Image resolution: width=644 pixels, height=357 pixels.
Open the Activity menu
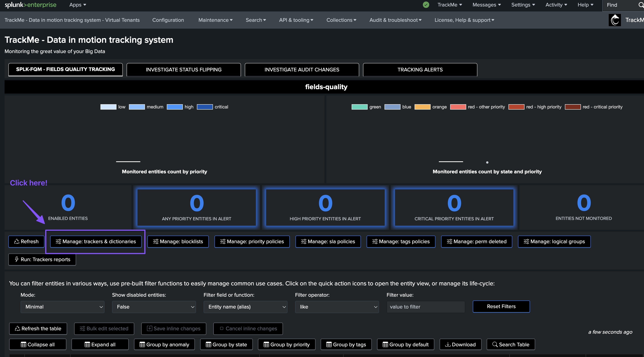point(556,5)
